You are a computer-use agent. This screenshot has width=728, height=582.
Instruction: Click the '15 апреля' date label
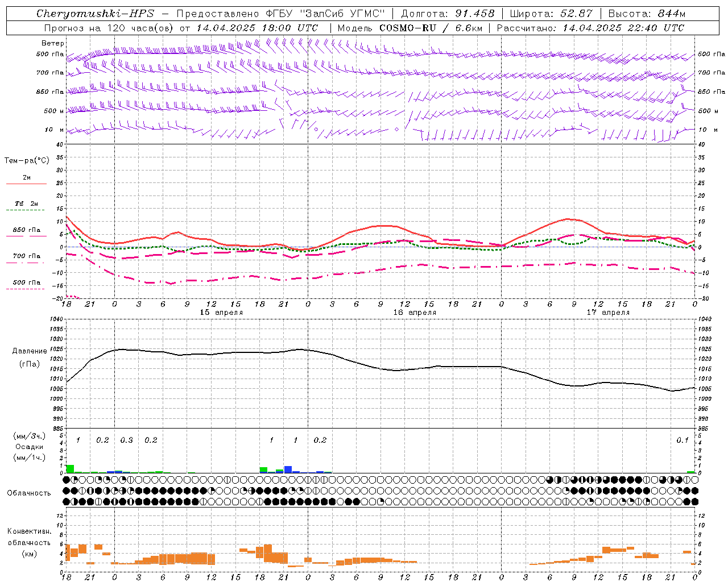pos(221,313)
